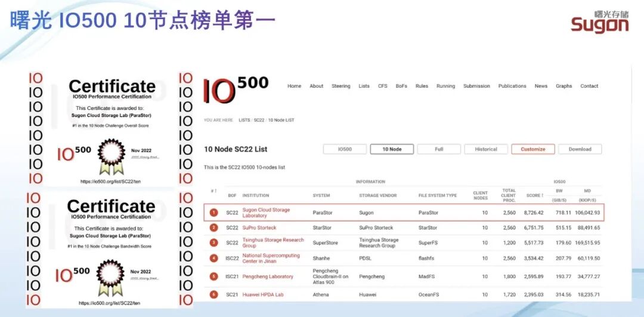
Task: Click the 10 Node SC22 List heading
Action: [x=236, y=149]
